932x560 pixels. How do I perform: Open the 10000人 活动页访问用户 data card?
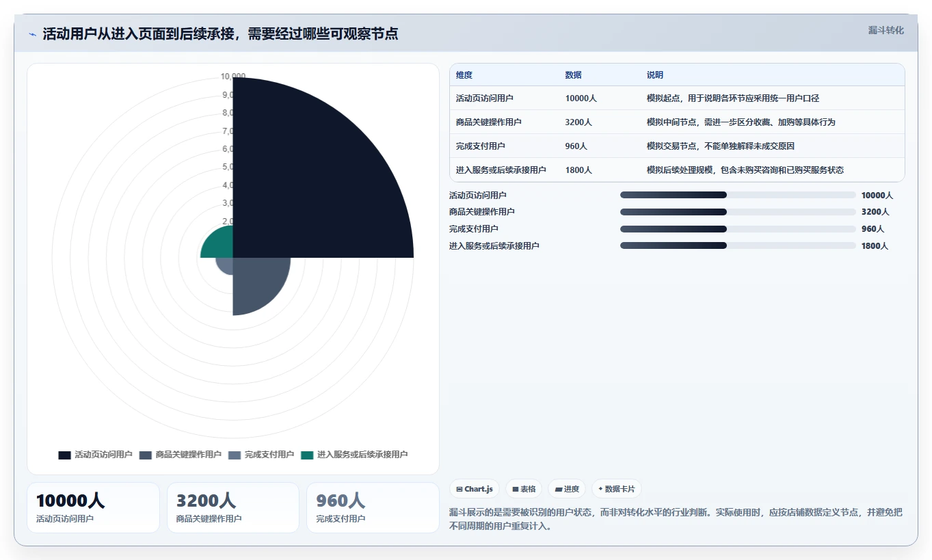tap(93, 507)
